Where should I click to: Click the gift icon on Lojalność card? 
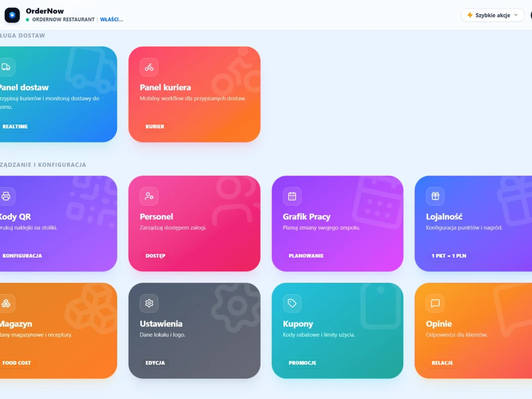tap(435, 196)
